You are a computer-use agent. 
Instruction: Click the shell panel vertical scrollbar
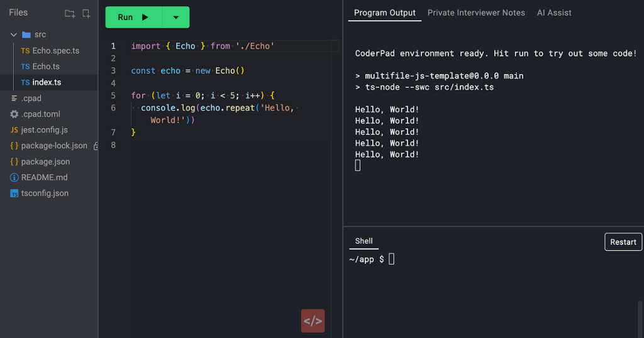640,317
